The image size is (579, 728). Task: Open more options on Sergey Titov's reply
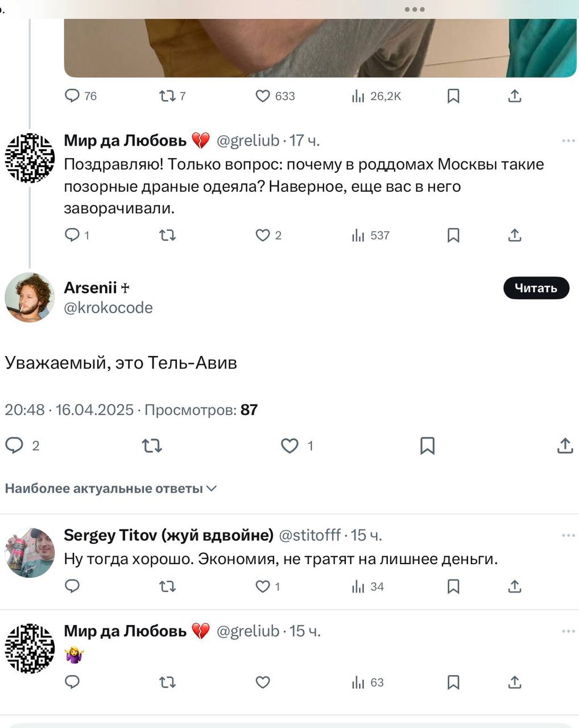click(x=568, y=535)
